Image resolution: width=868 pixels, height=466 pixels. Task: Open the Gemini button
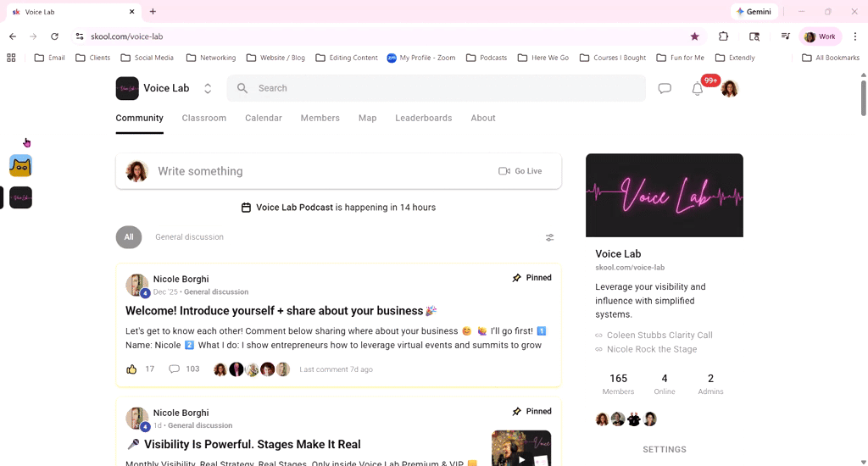pos(754,12)
